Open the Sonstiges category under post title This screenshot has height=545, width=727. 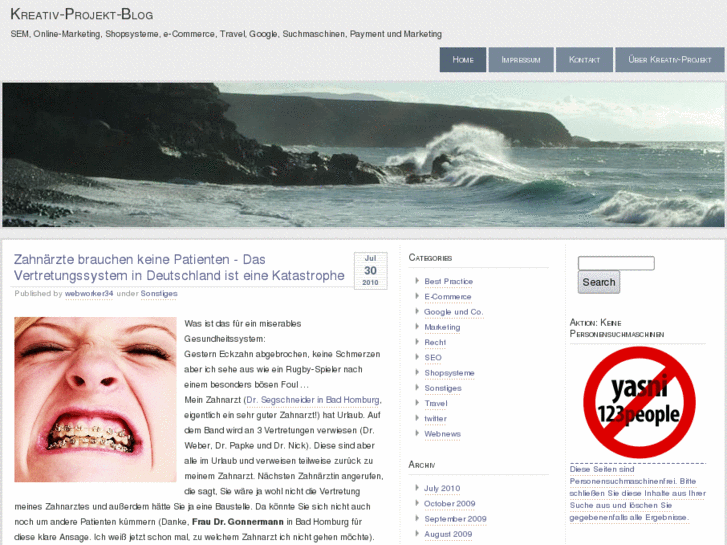159,294
